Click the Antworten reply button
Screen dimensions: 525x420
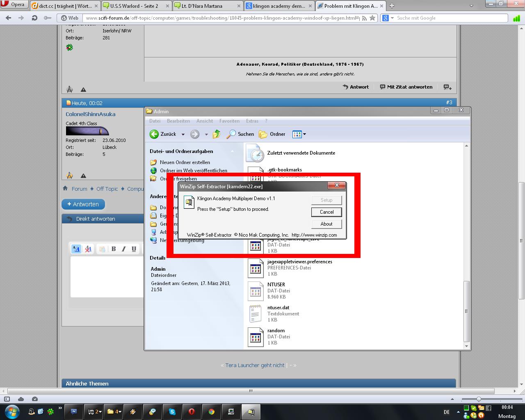coord(83,204)
